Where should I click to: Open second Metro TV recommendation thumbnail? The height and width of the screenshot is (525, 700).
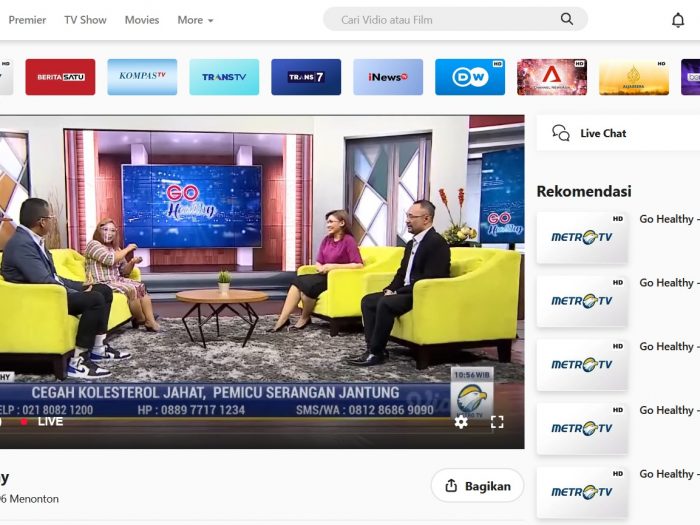(x=582, y=301)
